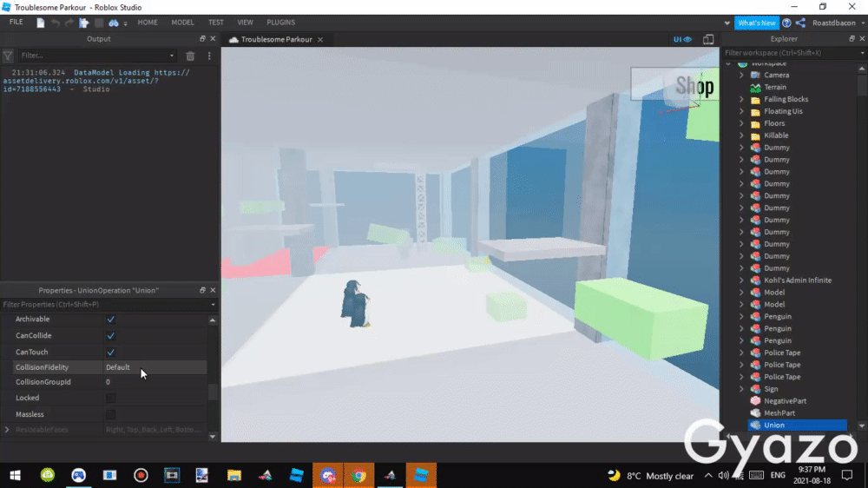
Task: Click the What's New button
Action: [756, 23]
